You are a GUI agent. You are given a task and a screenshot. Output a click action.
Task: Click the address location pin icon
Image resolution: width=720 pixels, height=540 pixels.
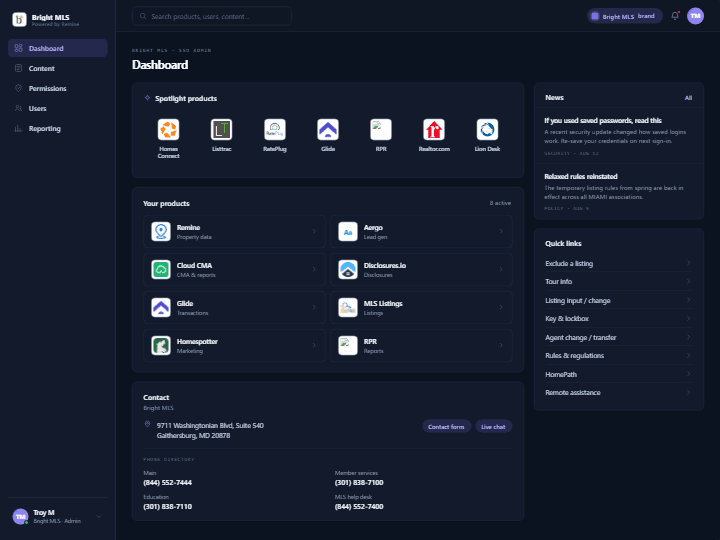147,424
